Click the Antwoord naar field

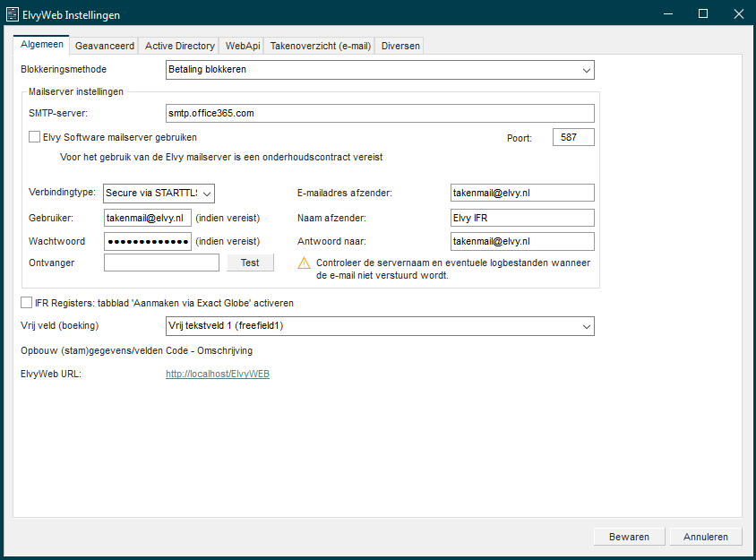coord(522,242)
